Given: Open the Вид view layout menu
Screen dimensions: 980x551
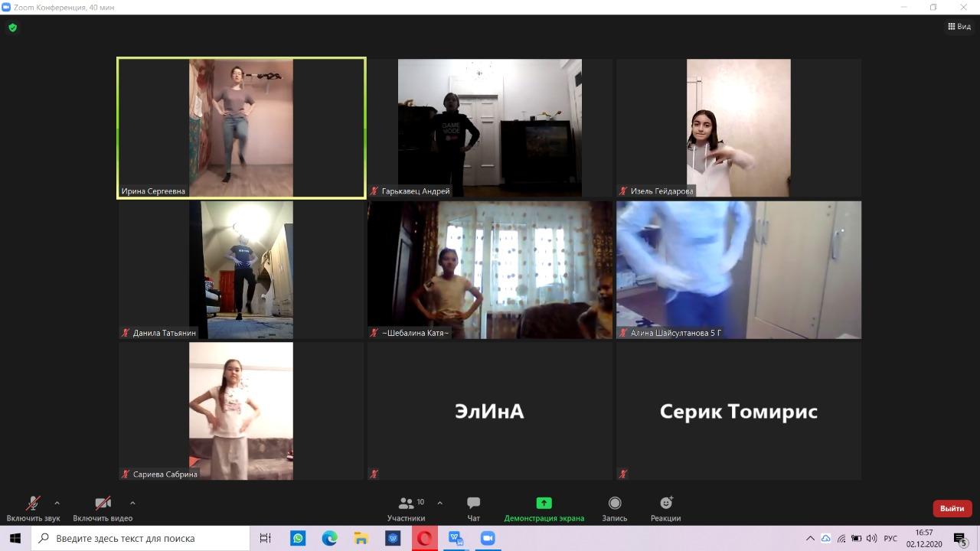Looking at the screenshot, I should tap(959, 26).
